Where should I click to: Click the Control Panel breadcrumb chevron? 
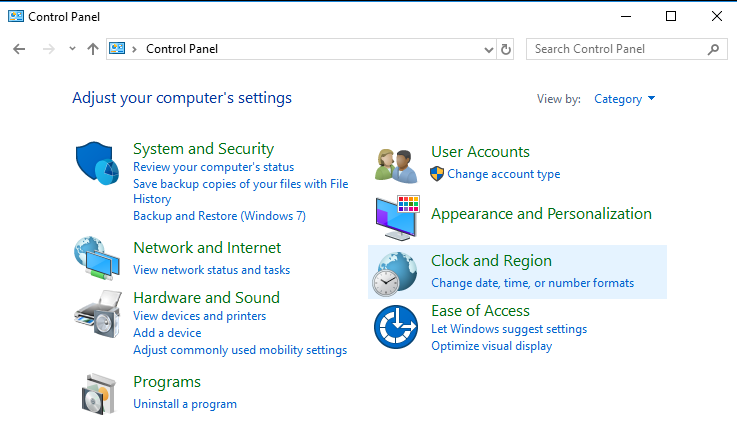(x=134, y=49)
